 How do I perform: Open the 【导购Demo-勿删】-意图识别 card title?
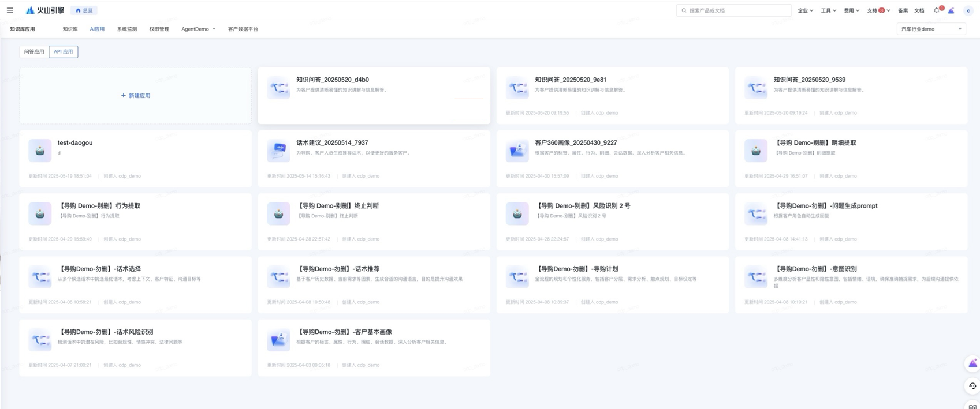click(x=815, y=269)
